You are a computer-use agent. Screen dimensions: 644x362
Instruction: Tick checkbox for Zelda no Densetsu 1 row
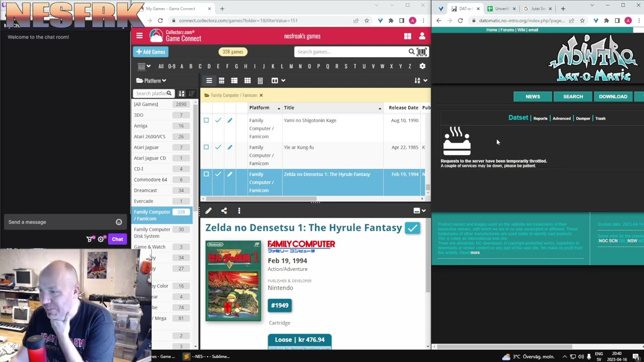206,174
